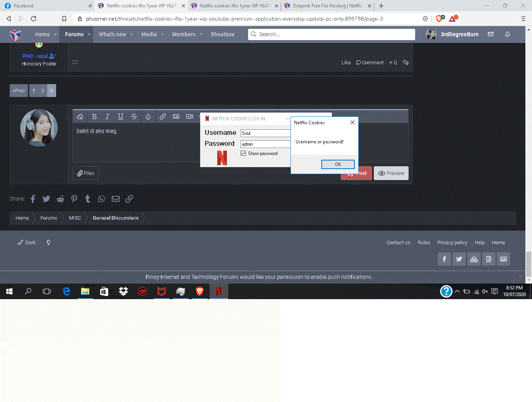This screenshot has width=532, height=402.
Task: Click OK in Netflix Cookies dialog
Action: coord(338,164)
